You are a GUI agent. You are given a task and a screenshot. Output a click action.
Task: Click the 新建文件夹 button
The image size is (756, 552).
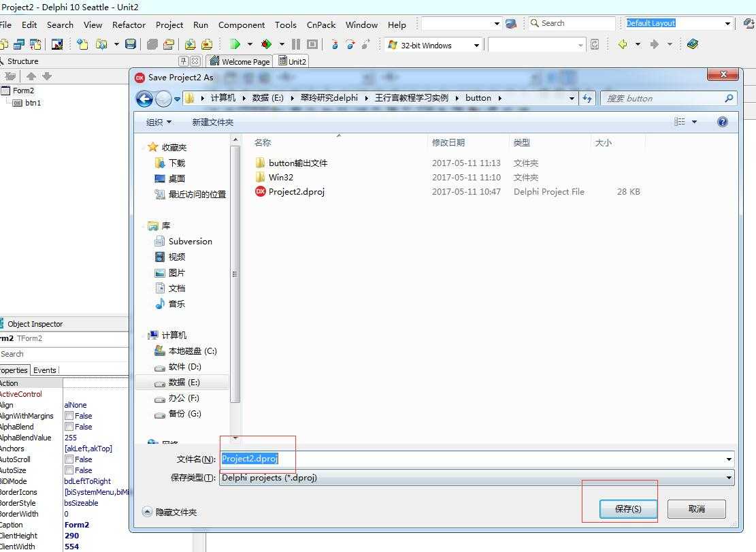[x=212, y=123]
